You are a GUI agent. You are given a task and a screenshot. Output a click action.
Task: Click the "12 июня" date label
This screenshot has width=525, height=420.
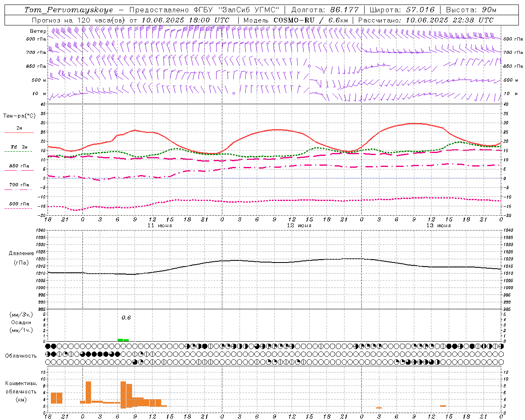pos(299,226)
